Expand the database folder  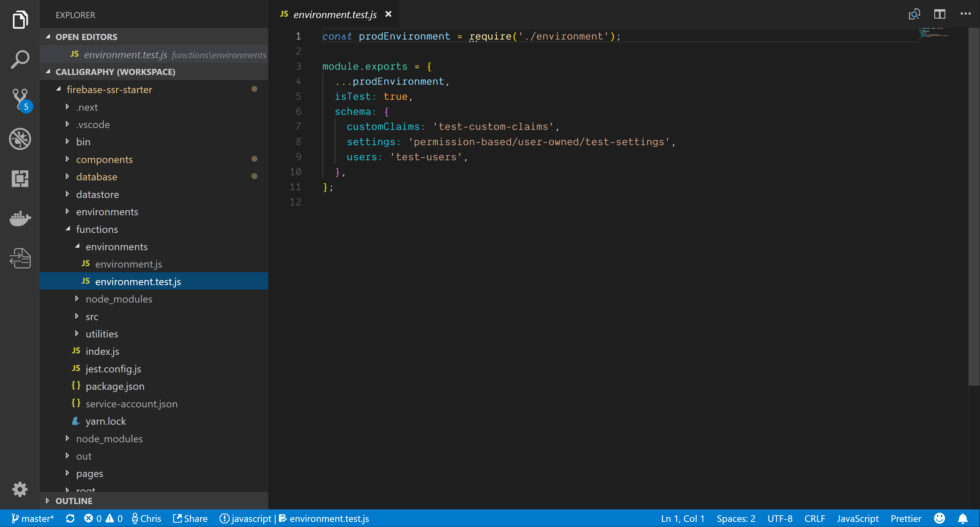point(154,177)
